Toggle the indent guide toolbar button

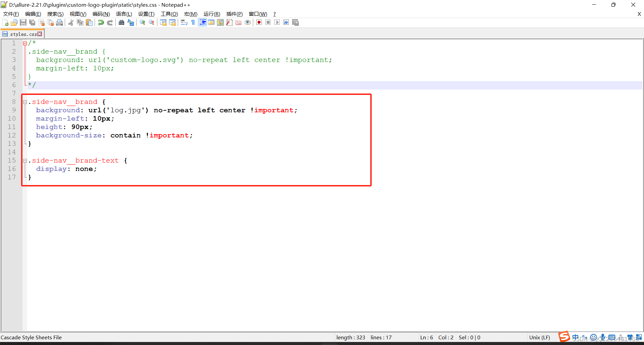pyautogui.click(x=203, y=22)
